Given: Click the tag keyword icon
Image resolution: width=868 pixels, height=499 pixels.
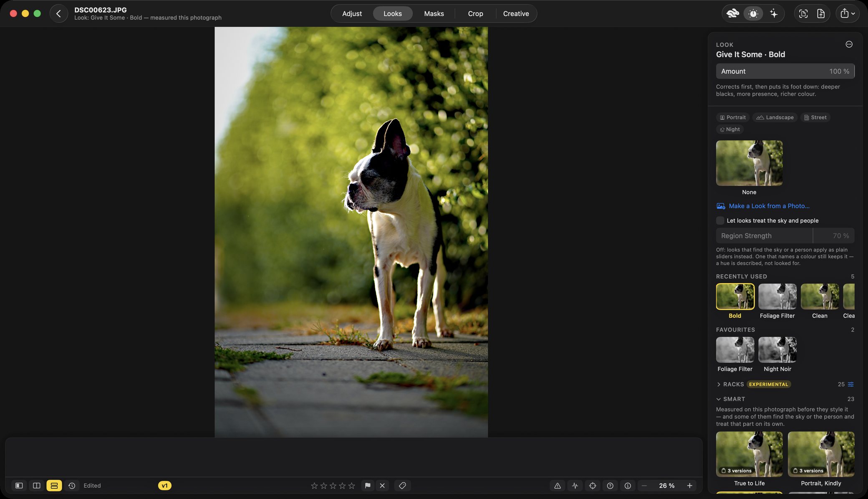Looking at the screenshot, I should coord(402,486).
